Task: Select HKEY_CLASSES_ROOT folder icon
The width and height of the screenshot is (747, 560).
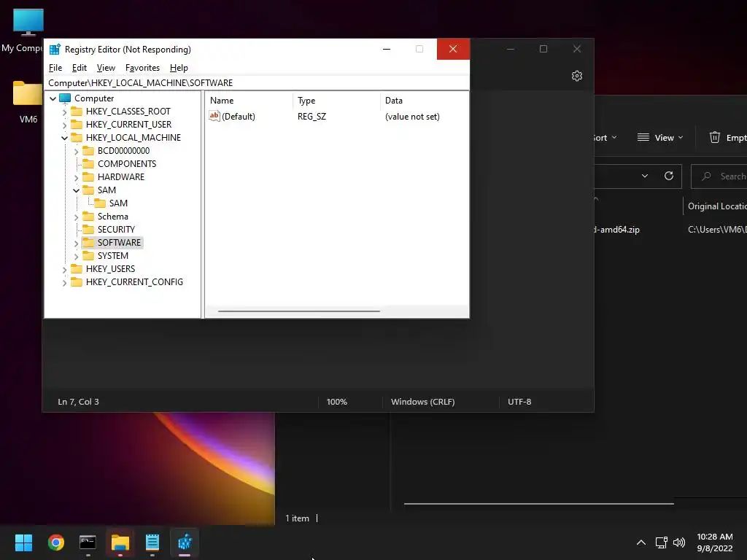Action: 76,112
